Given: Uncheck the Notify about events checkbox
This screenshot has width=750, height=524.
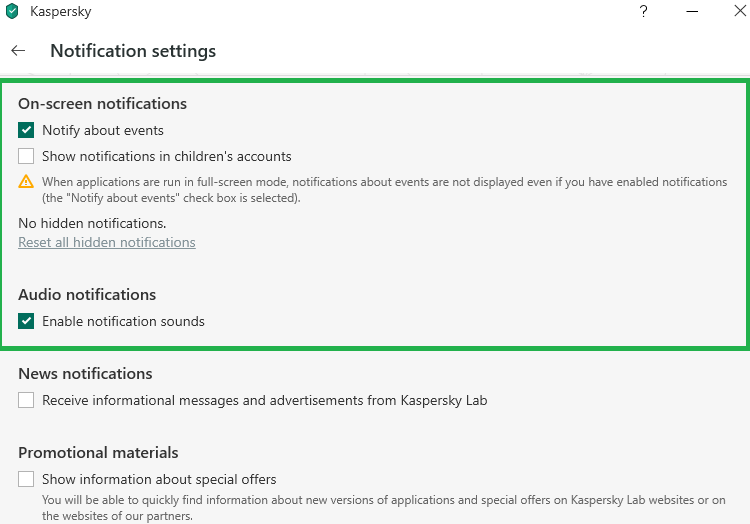Looking at the screenshot, I should pos(26,130).
